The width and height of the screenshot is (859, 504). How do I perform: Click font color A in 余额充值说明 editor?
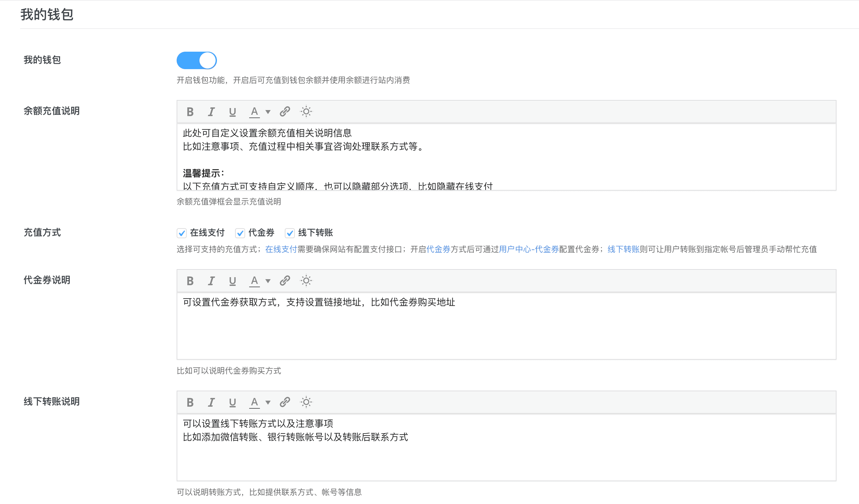pyautogui.click(x=254, y=112)
